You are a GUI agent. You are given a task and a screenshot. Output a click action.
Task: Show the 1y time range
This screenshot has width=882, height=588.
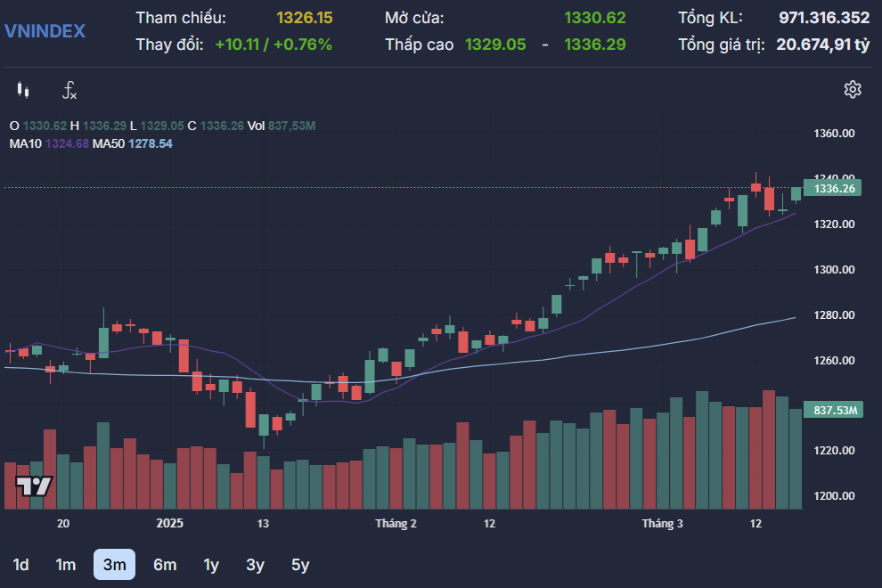[211, 565]
